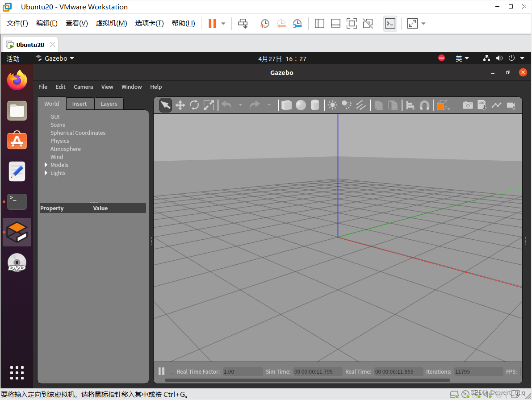Open the system status menu arrow
The width and height of the screenshot is (532, 400).
[x=522, y=58]
